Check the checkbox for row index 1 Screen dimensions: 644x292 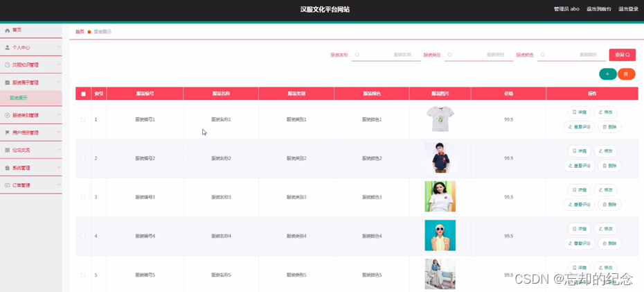point(83,120)
